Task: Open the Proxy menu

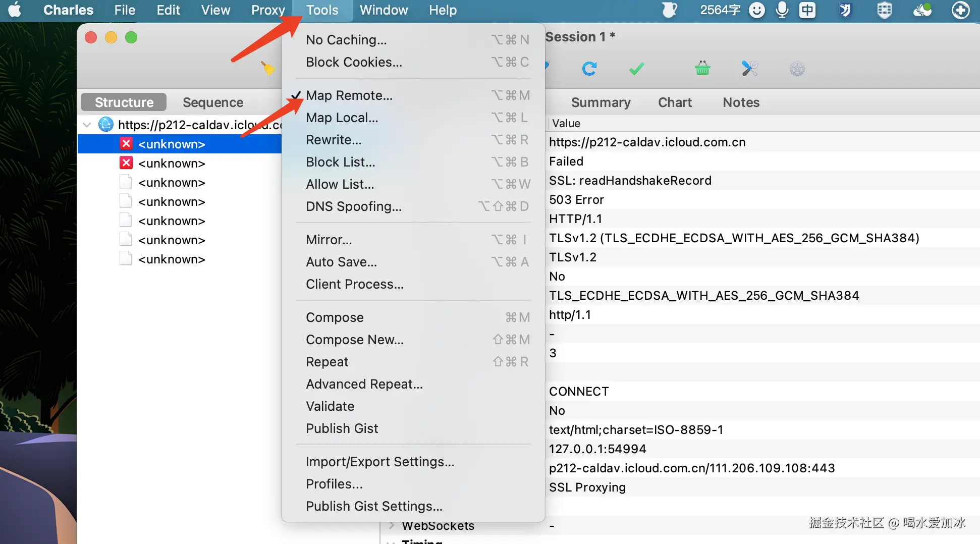Action: (268, 10)
